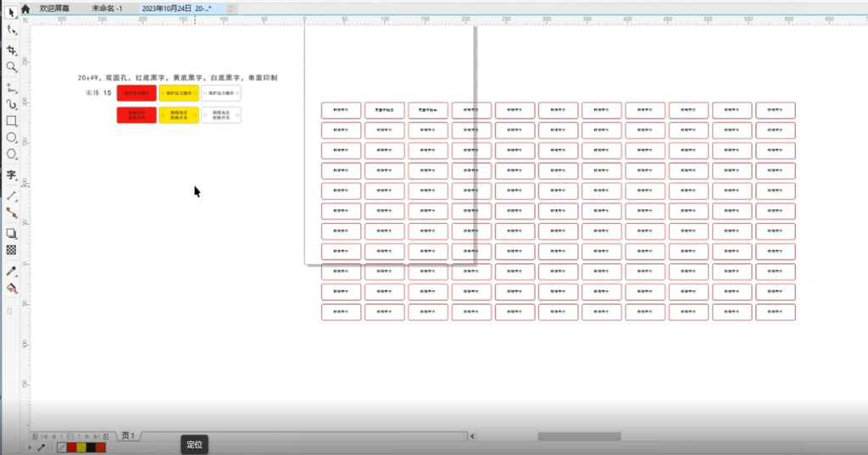Screen dimensions: 868x455
Task: Select the Rectangle tool
Action: pyautogui.click(x=11, y=120)
